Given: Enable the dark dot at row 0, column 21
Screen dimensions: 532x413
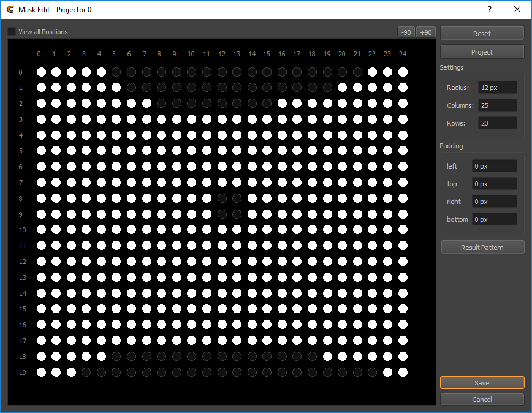Looking at the screenshot, I should click(357, 72).
